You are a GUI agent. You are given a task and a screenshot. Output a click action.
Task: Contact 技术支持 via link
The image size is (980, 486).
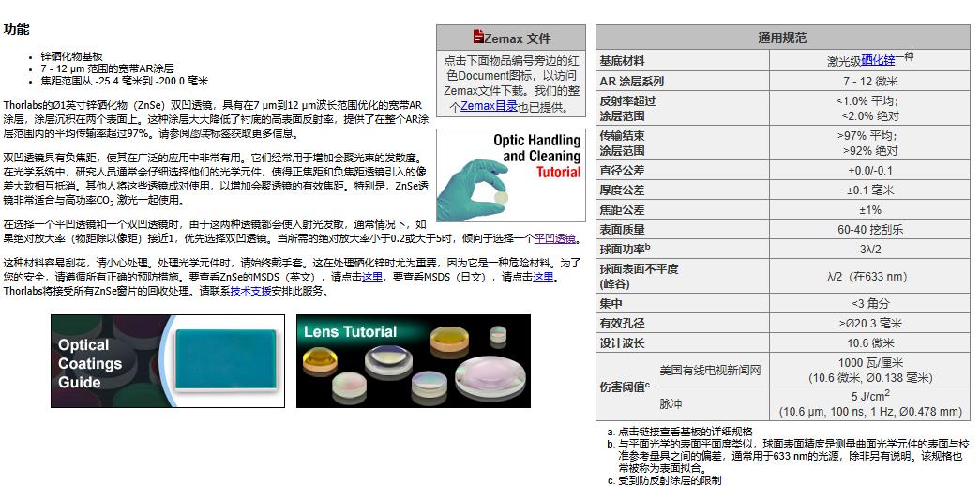(250, 291)
